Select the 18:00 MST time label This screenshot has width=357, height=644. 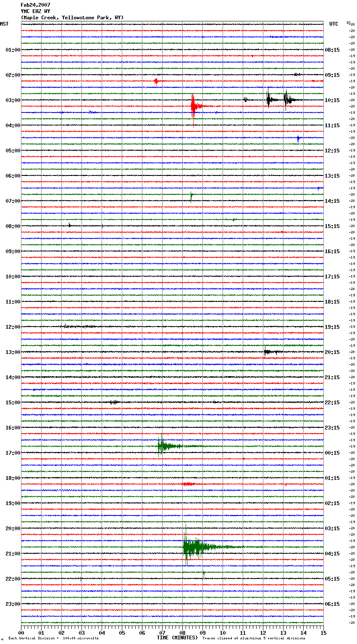click(13, 478)
